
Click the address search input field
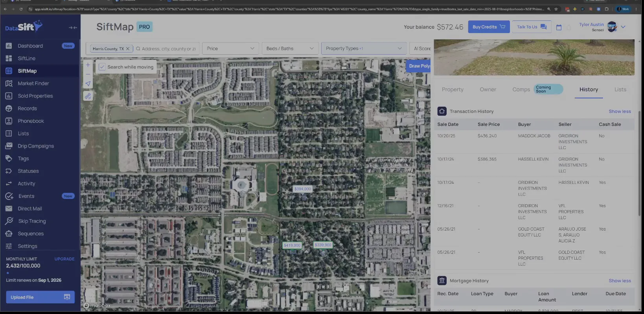point(168,49)
